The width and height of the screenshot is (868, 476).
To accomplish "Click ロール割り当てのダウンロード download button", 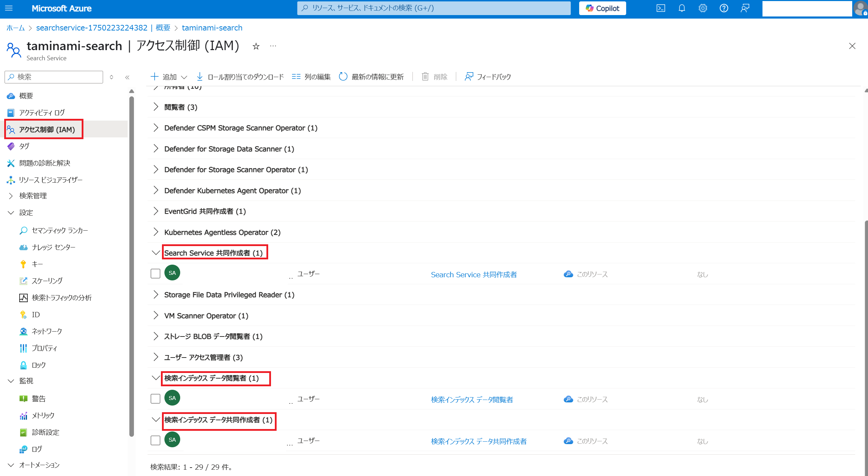I will 240,77.
